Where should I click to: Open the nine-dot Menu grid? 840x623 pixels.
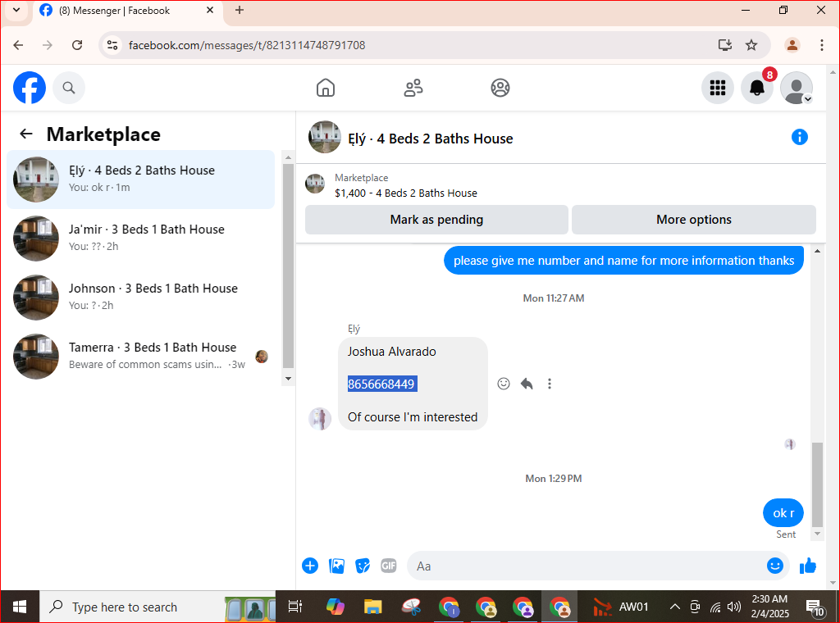717,88
